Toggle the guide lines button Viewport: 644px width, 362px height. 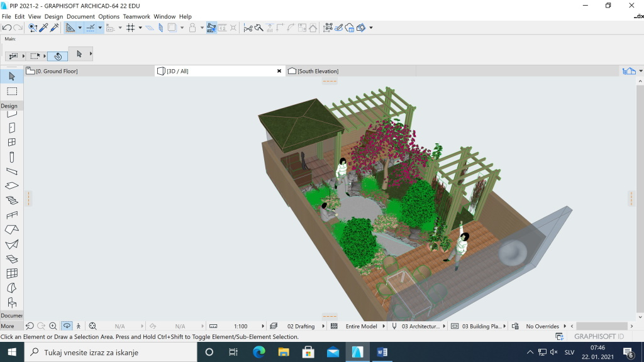(x=70, y=28)
